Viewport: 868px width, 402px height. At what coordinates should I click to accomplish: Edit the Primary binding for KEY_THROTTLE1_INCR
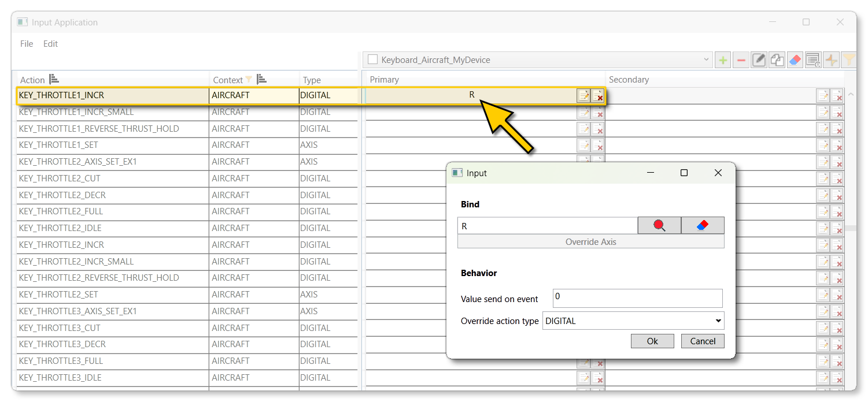(x=583, y=95)
